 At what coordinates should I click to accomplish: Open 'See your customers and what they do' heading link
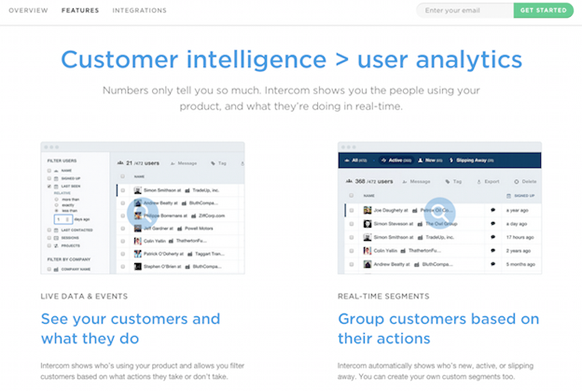[x=131, y=329]
